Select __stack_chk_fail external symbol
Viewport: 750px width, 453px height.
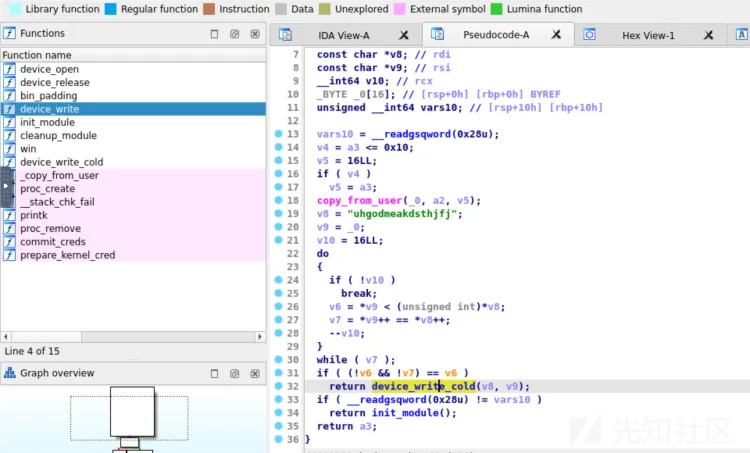click(x=133, y=202)
